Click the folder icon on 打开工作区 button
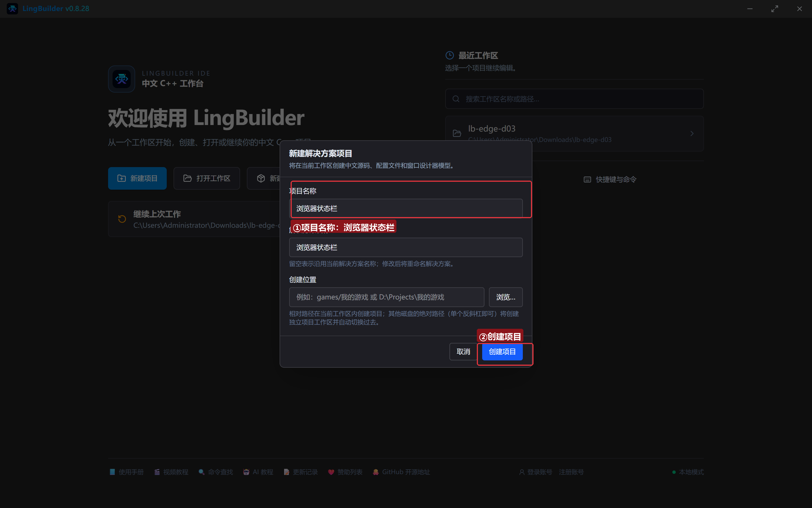The image size is (812, 508). point(187,178)
